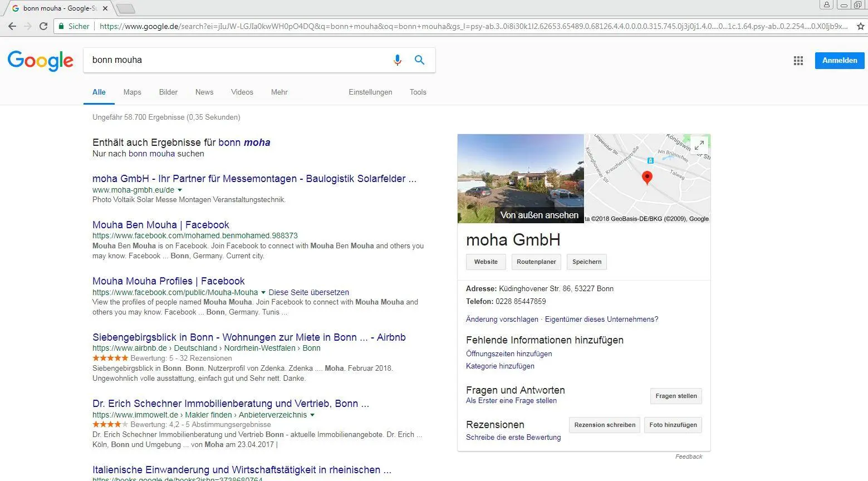Click Als Erster eine Frage stellen
This screenshot has height=481, width=868.
click(511, 401)
